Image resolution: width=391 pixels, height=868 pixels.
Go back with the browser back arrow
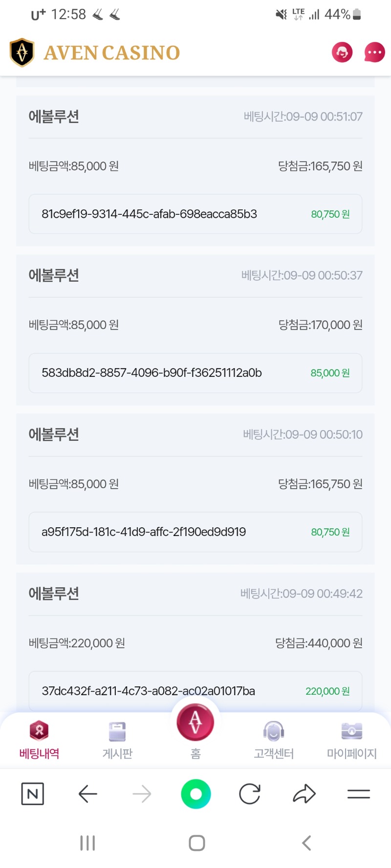click(x=88, y=794)
